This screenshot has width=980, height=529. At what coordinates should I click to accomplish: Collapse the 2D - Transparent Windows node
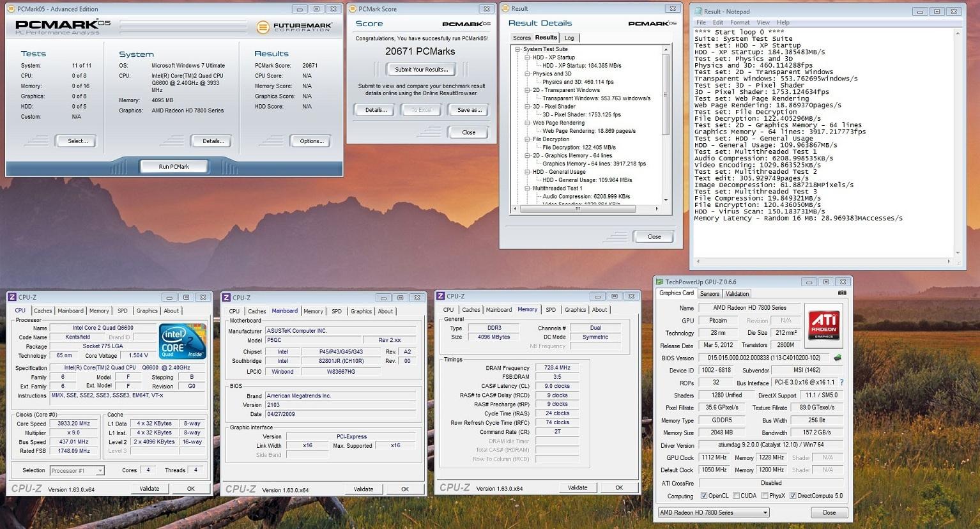click(526, 90)
